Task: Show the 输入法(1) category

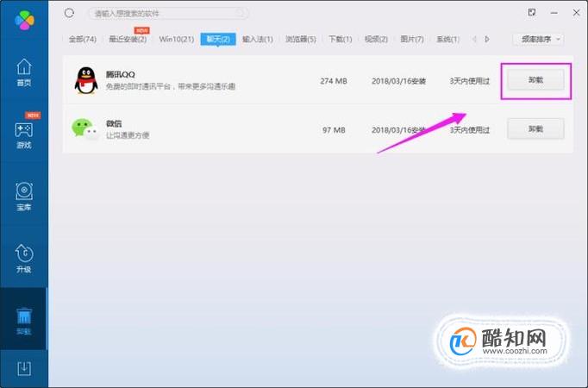Action: (x=258, y=40)
